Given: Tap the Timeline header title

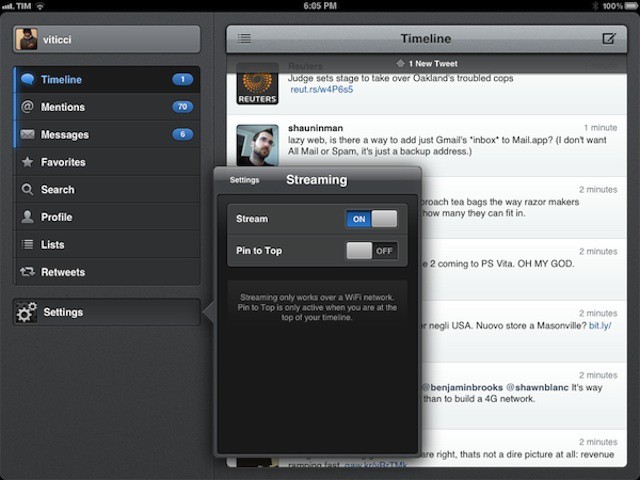Looking at the screenshot, I should click(426, 39).
